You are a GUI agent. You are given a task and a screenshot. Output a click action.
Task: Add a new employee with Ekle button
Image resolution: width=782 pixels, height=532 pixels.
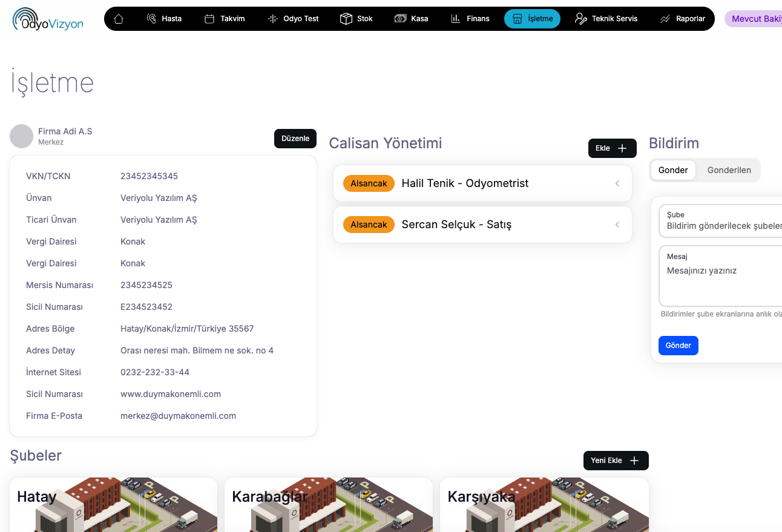pos(612,148)
